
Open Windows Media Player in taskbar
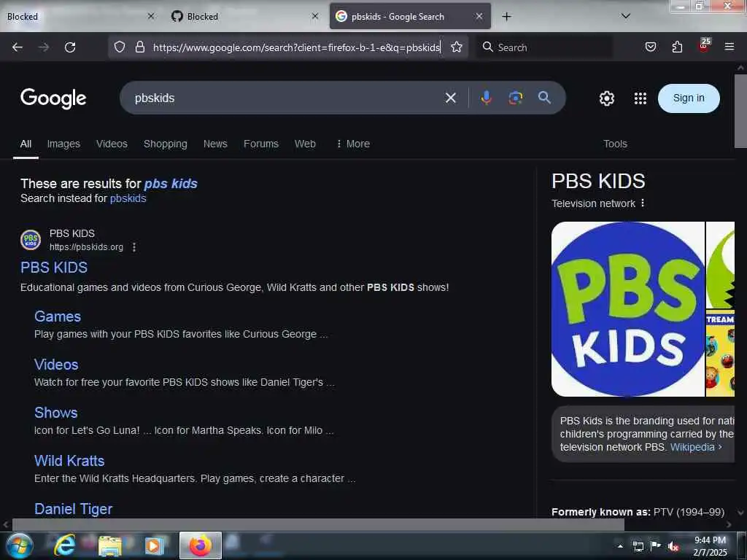coord(154,545)
